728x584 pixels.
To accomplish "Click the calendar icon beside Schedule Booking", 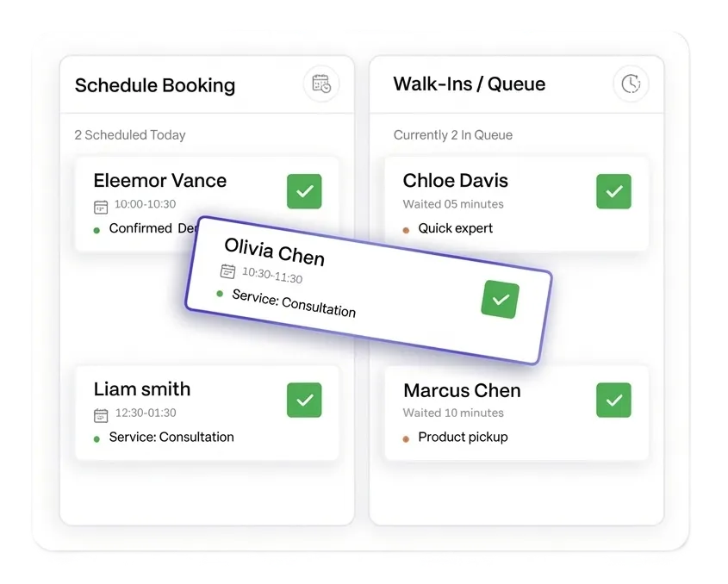I will point(320,84).
